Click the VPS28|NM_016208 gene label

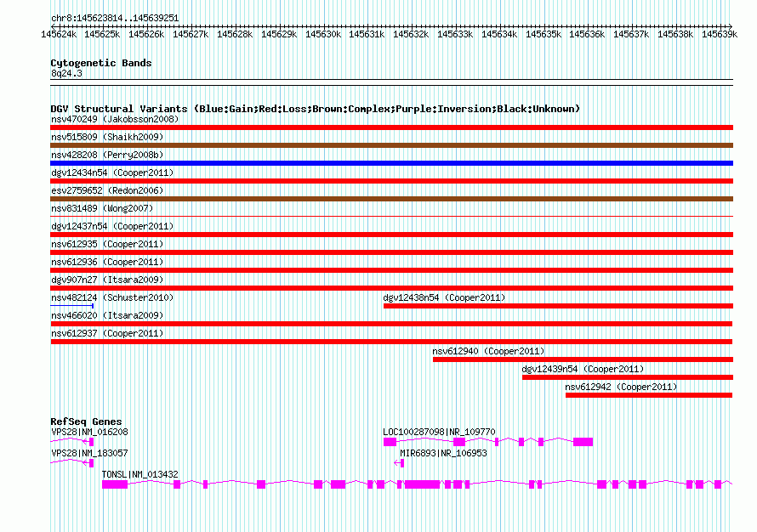(x=89, y=433)
